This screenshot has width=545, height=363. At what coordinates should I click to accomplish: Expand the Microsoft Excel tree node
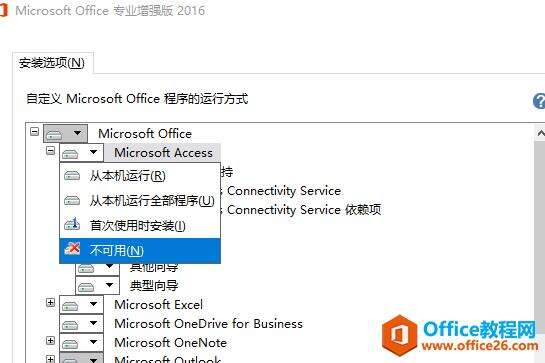(x=50, y=303)
